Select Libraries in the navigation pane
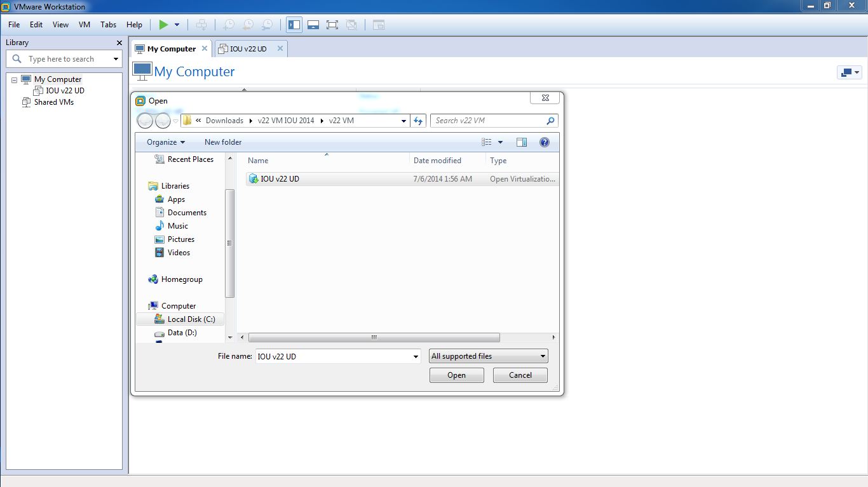 tap(175, 186)
